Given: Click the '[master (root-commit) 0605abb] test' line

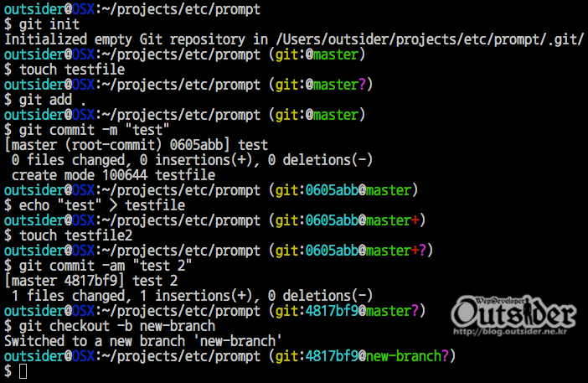Looking at the screenshot, I should [137, 145].
